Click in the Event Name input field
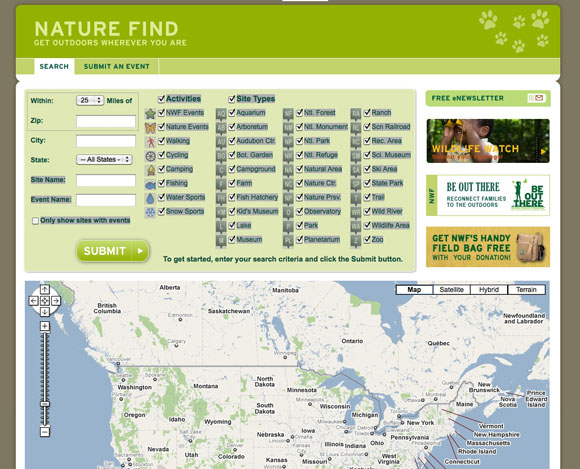 pos(106,200)
